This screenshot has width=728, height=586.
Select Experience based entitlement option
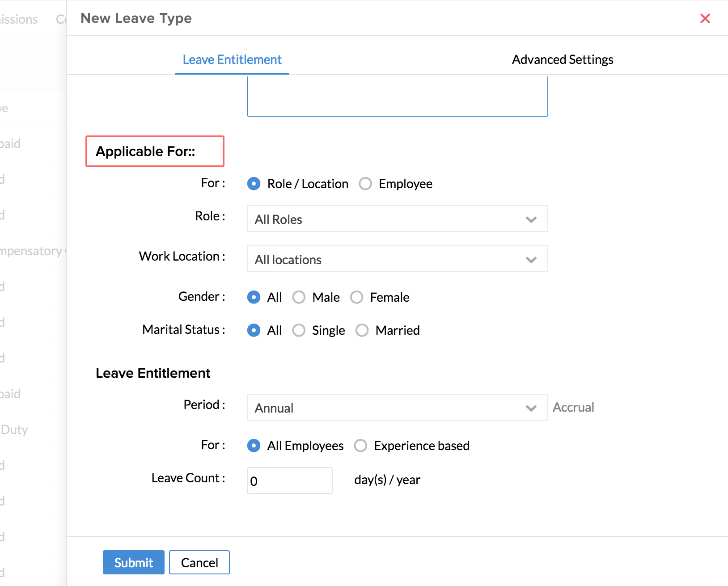click(360, 446)
